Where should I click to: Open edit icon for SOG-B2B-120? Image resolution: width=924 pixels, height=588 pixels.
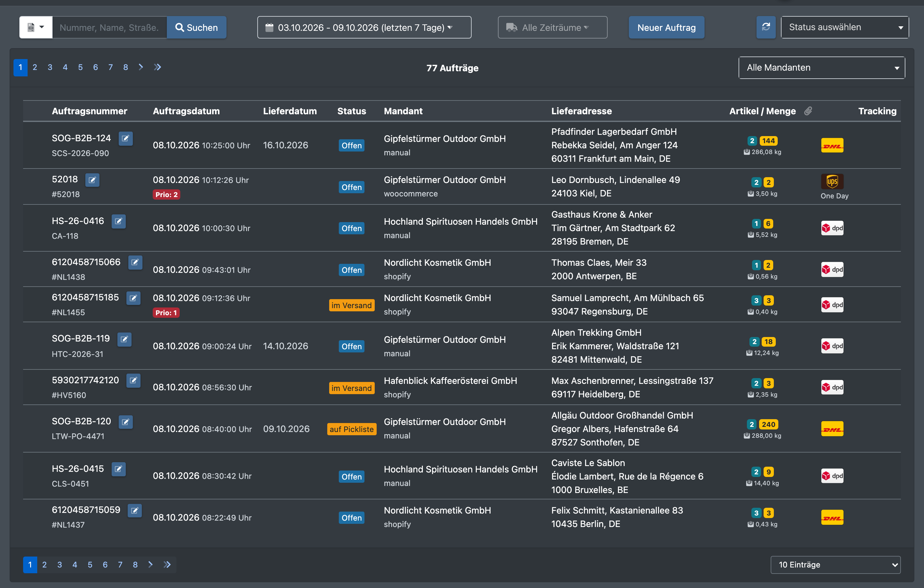[125, 422]
